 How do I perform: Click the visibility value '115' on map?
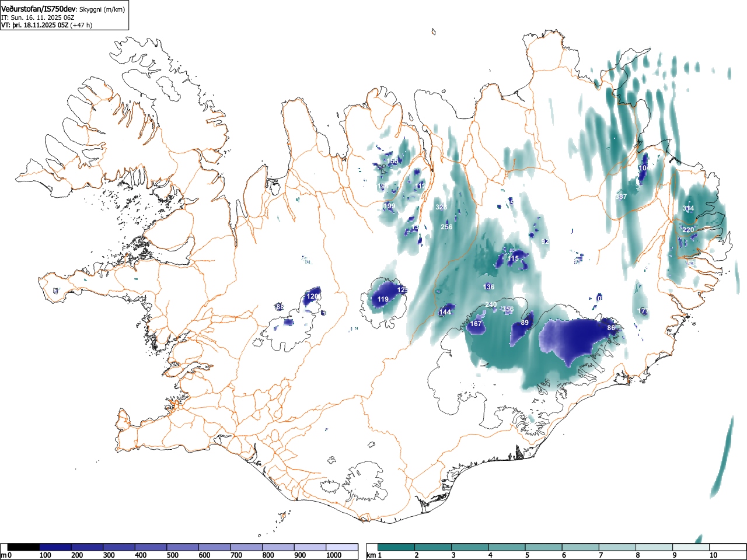coord(513,258)
